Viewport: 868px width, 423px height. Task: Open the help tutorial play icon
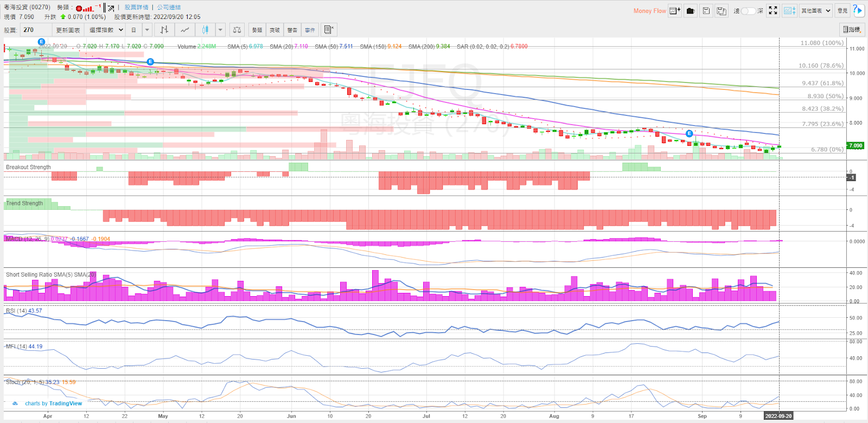858,10
